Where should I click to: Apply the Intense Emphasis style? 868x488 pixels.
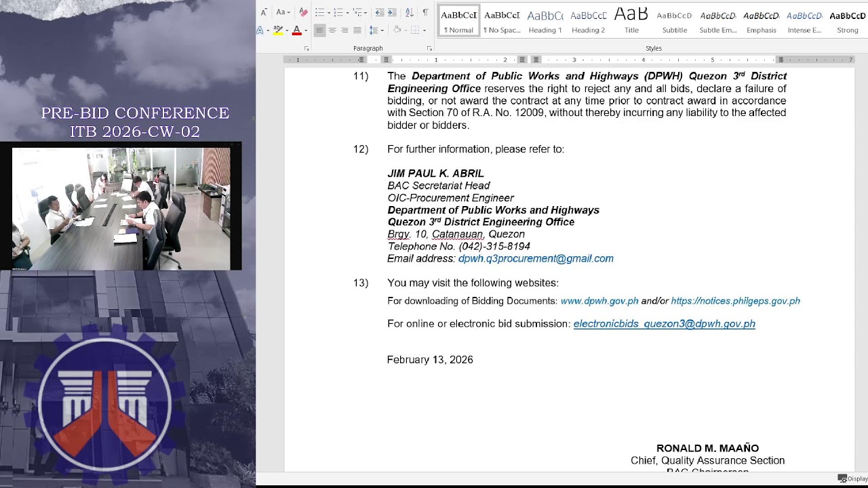click(804, 20)
